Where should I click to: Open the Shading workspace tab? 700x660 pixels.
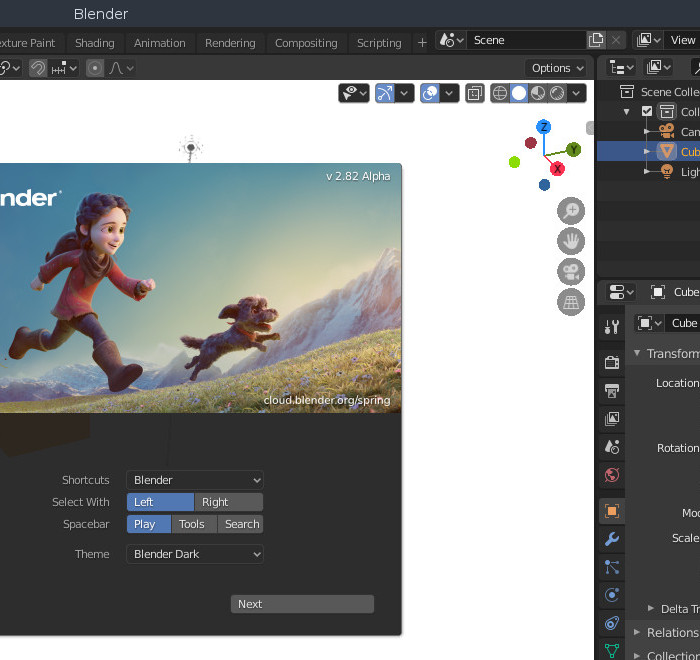pos(95,43)
